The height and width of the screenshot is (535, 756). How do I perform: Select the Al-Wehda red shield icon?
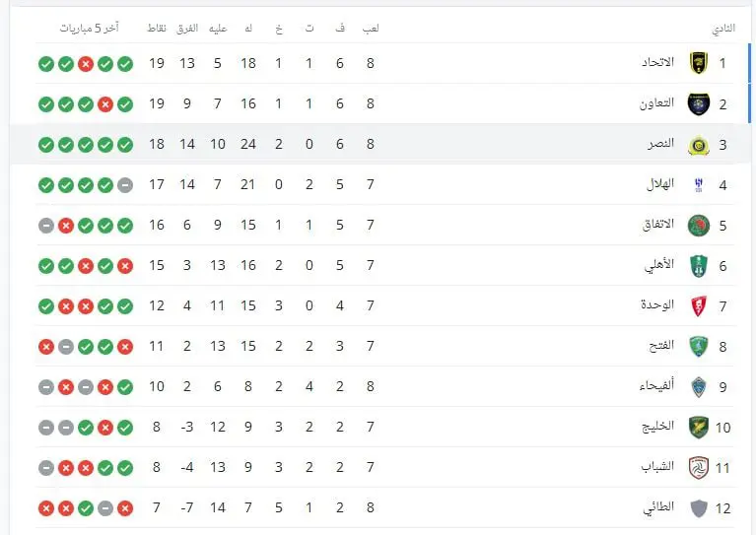pos(698,306)
